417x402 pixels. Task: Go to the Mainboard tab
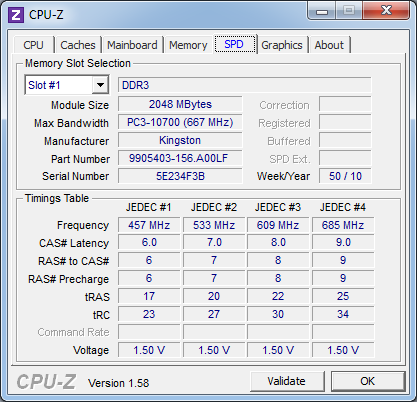(x=132, y=45)
